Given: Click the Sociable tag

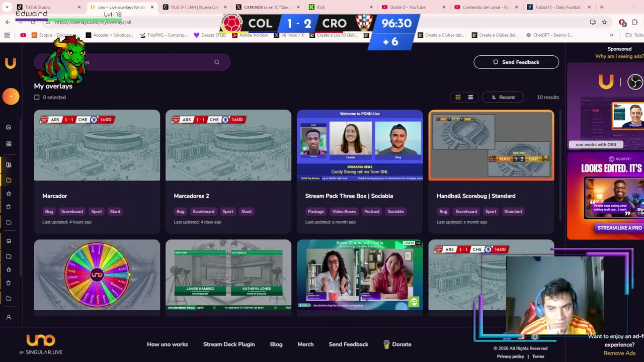Looking at the screenshot, I should click(395, 212).
